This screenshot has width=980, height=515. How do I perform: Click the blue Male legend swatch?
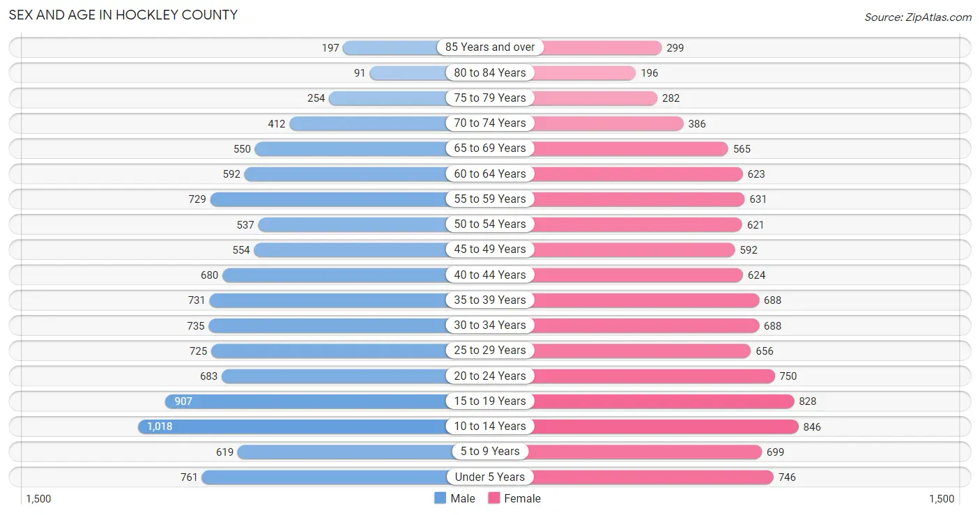(440, 498)
